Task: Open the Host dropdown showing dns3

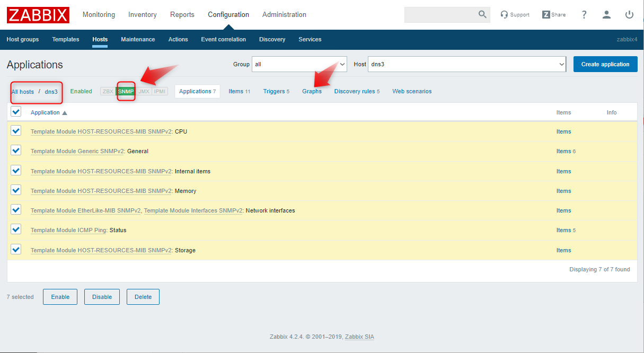Action: point(467,64)
